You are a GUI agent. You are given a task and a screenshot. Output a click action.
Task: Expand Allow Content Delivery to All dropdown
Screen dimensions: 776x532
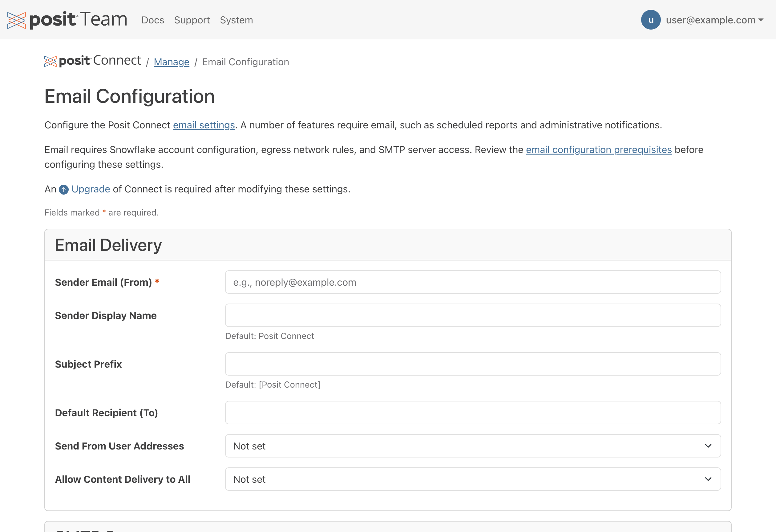tap(472, 479)
